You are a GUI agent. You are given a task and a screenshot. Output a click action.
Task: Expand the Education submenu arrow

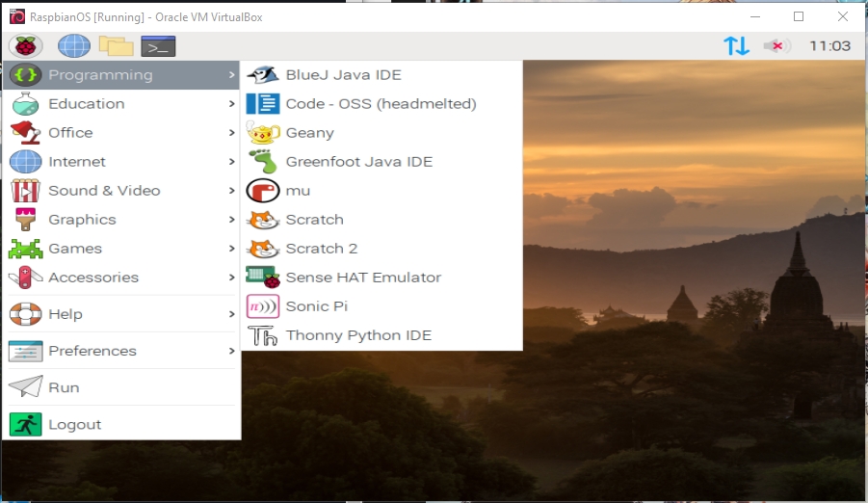pyautogui.click(x=232, y=104)
